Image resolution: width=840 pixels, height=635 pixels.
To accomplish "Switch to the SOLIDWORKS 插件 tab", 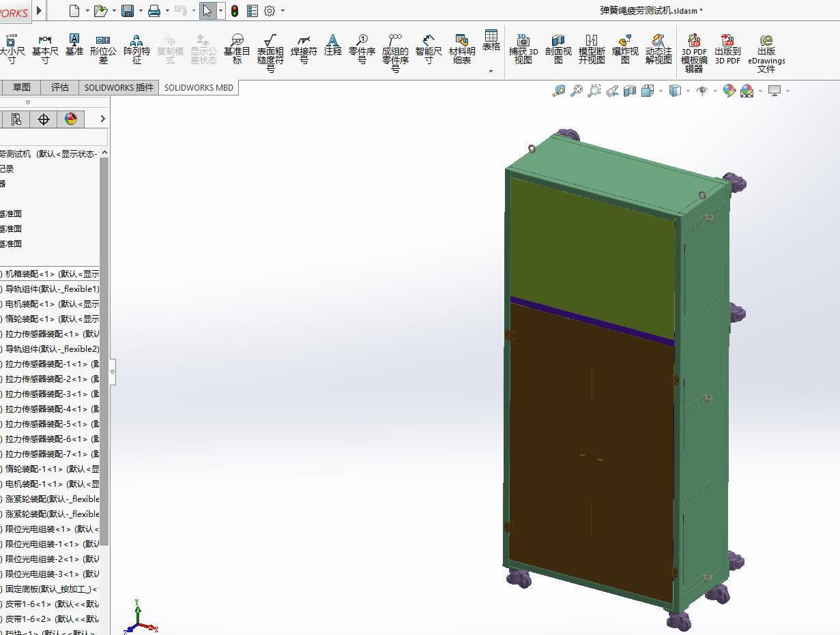I will (x=119, y=87).
